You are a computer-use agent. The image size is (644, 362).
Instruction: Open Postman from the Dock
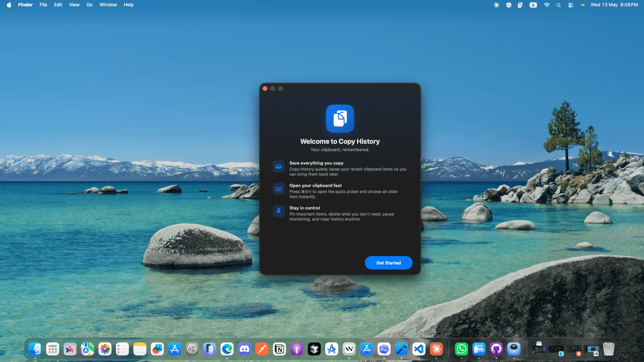click(262, 349)
